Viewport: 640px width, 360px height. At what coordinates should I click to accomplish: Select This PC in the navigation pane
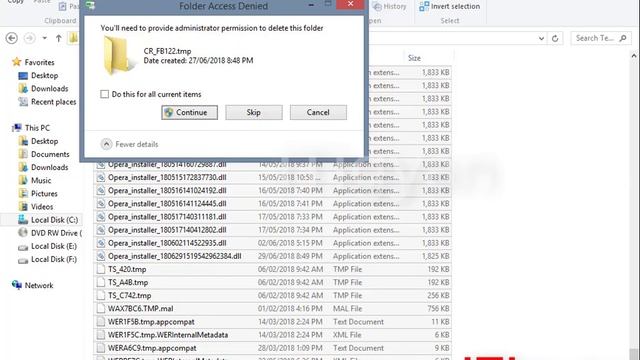point(37,128)
